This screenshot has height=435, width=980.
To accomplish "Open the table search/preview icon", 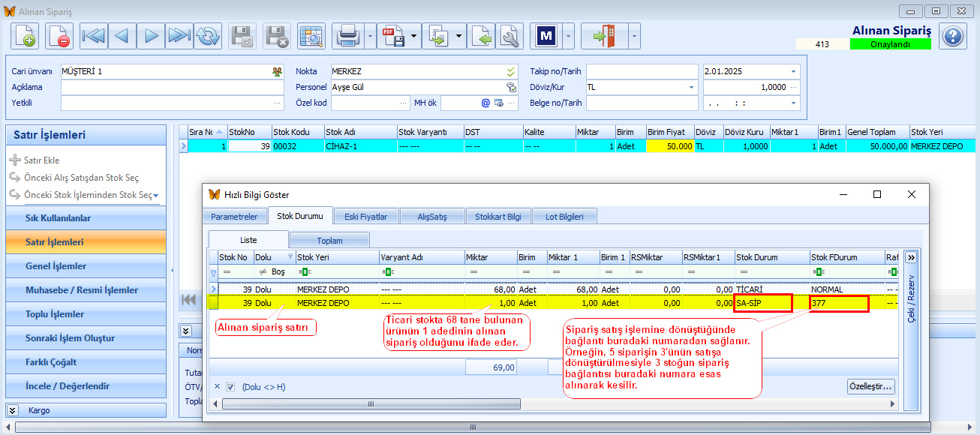I will [311, 36].
